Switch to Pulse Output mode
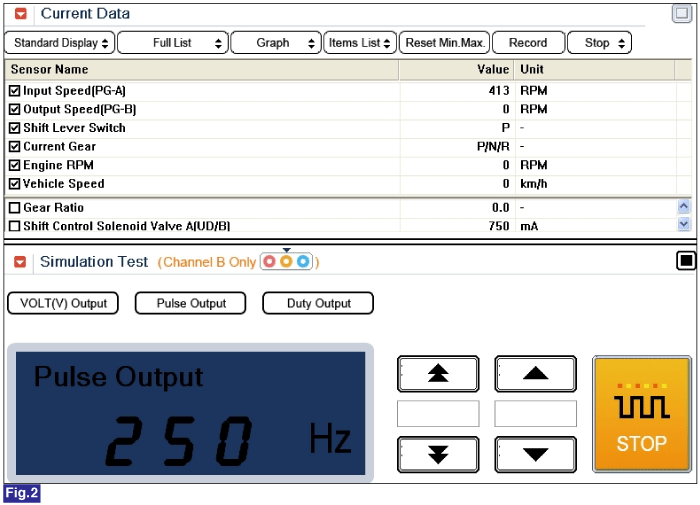 coord(191,304)
